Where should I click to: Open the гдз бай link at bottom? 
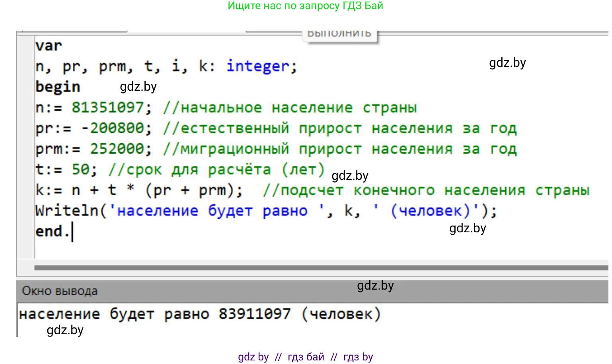click(x=306, y=357)
